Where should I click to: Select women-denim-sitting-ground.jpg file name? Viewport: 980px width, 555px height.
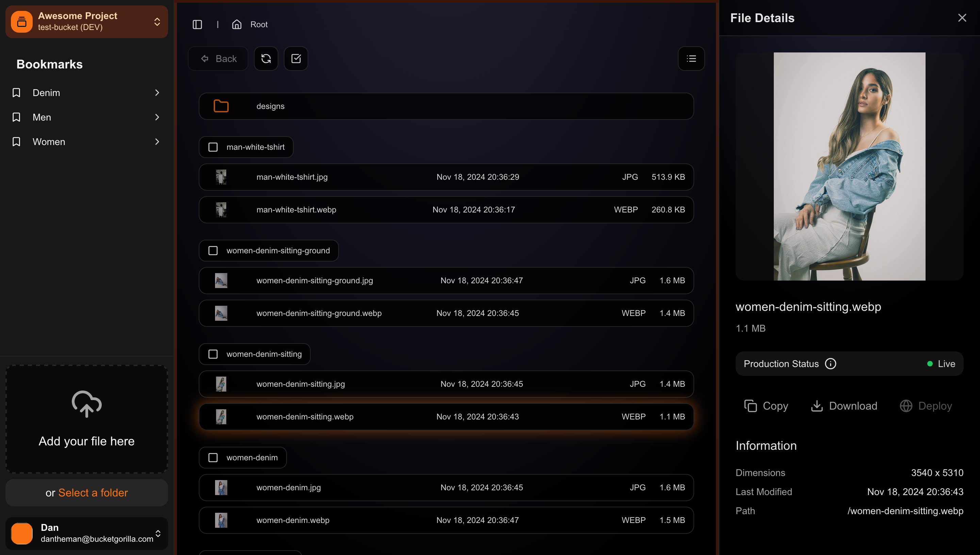(315, 281)
